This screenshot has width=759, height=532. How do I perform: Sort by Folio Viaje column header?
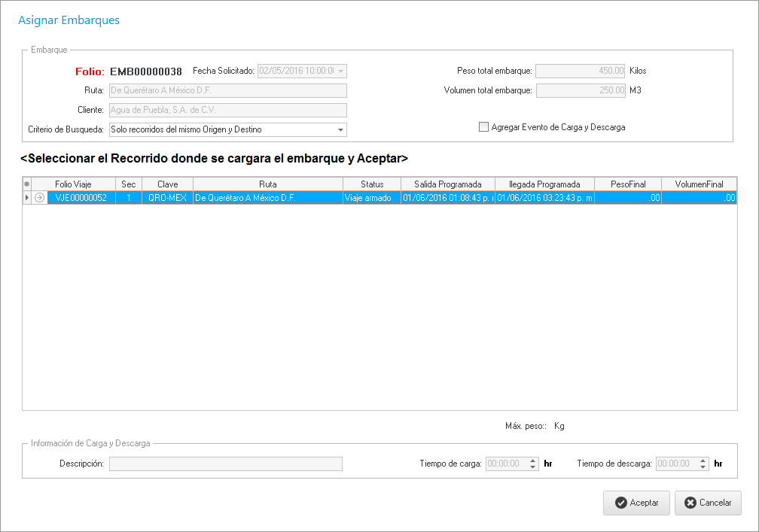pyautogui.click(x=73, y=184)
